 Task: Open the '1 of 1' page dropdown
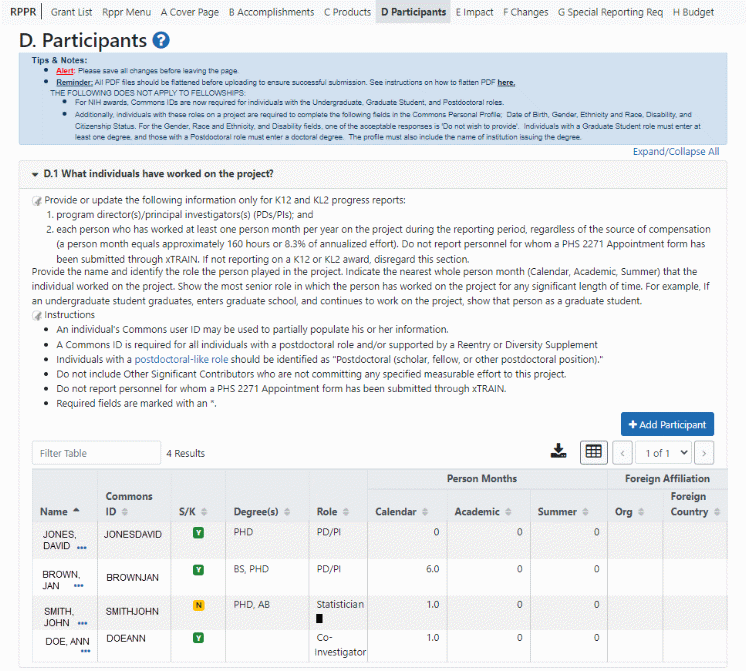(664, 453)
